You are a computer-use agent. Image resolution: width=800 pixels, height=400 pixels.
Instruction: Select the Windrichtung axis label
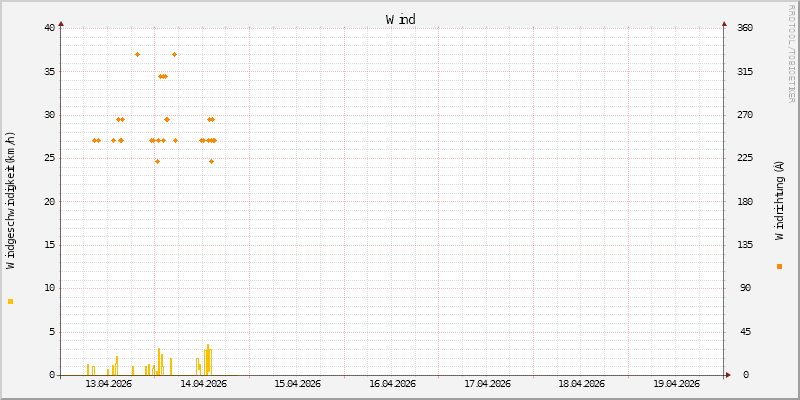779,201
